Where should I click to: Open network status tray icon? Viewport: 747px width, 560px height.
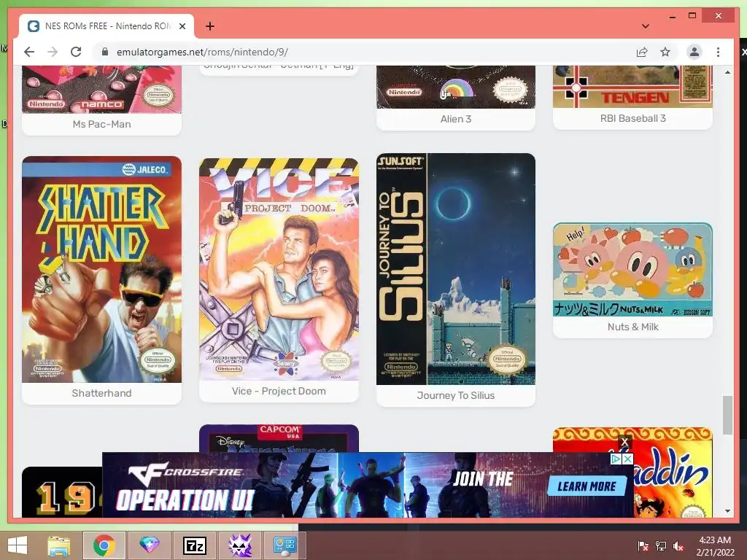coord(661,546)
